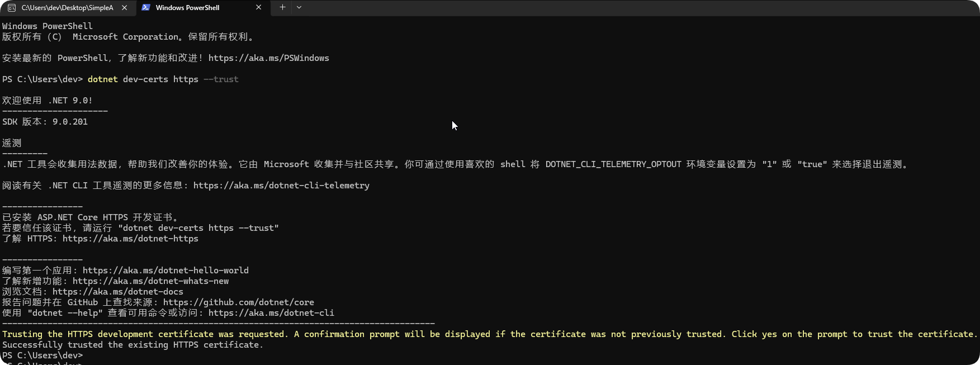
Task: Click the "遥测" heading
Action: click(x=12, y=143)
